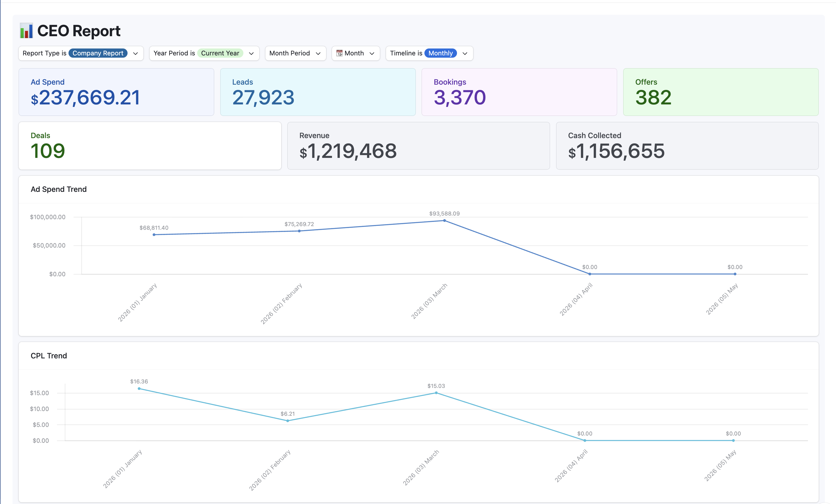The width and height of the screenshot is (836, 504).
Task: Click the CEO Report heading text
Action: pos(79,31)
